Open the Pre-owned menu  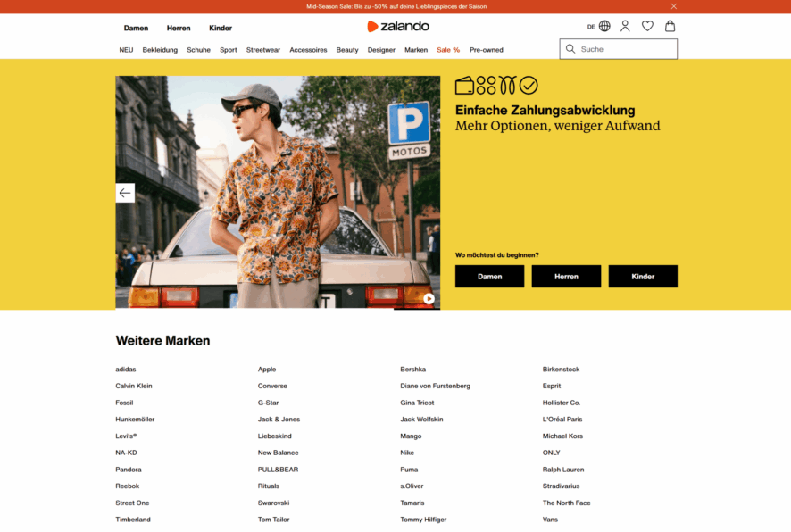pyautogui.click(x=487, y=50)
